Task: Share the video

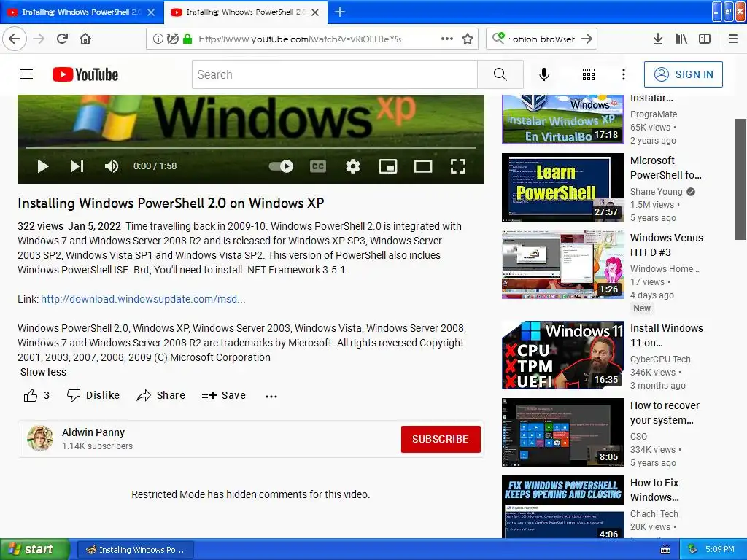Action: [161, 395]
